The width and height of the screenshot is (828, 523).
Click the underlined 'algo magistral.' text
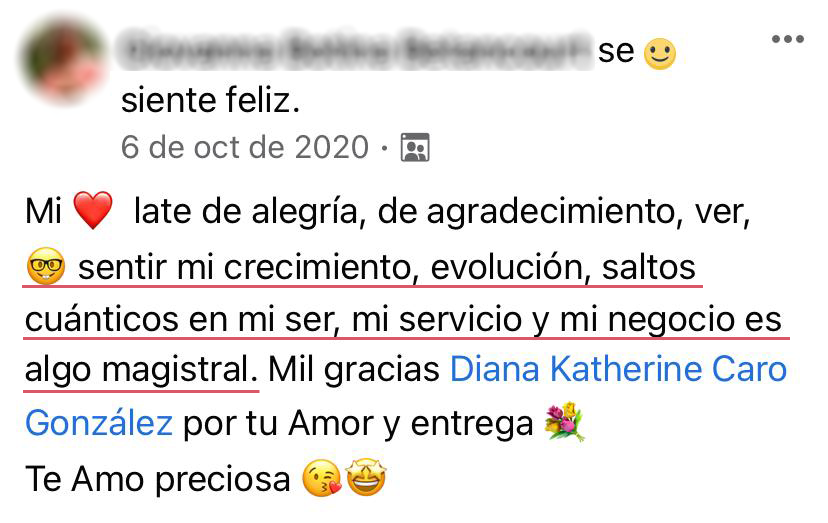pos(141,369)
